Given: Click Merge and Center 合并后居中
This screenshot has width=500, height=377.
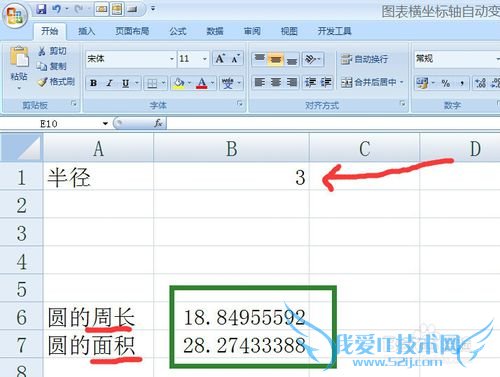Looking at the screenshot, I should click(x=368, y=82).
